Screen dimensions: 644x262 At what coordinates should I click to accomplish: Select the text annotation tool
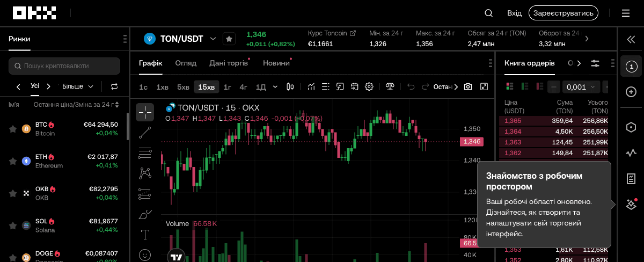coord(145,235)
